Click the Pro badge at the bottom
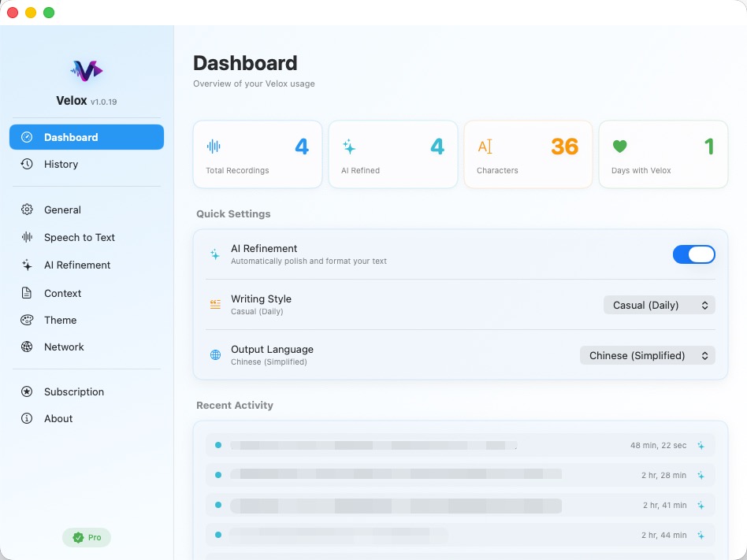The height and width of the screenshot is (560, 747). pyautogui.click(x=87, y=537)
